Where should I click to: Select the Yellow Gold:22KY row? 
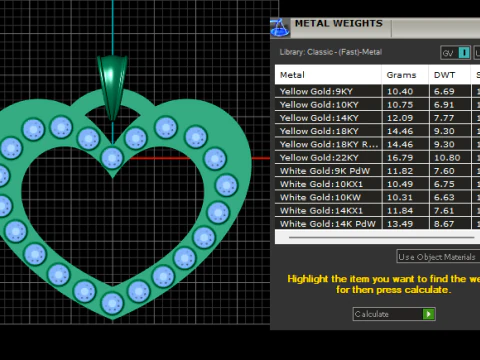point(377,158)
